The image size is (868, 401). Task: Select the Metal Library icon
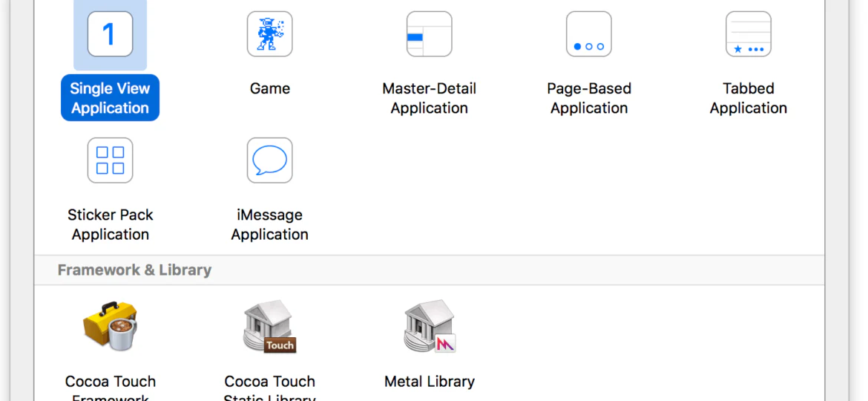[430, 326]
